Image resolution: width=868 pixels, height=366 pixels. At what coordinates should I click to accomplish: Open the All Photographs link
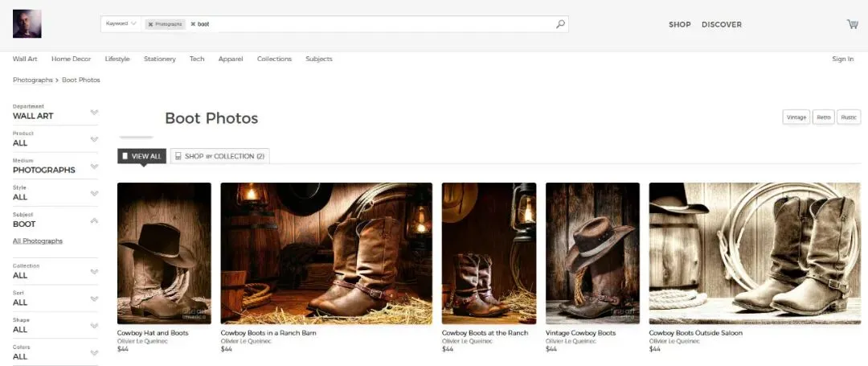(38, 241)
